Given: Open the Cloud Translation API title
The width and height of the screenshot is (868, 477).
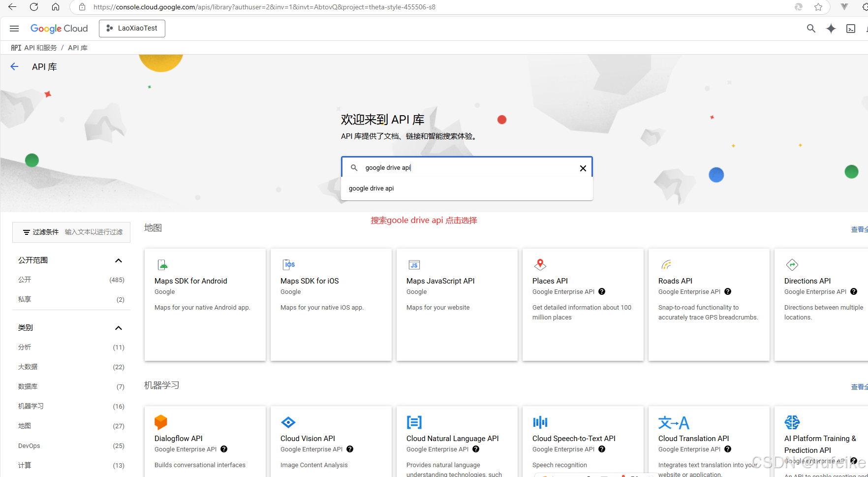Looking at the screenshot, I should 694,439.
